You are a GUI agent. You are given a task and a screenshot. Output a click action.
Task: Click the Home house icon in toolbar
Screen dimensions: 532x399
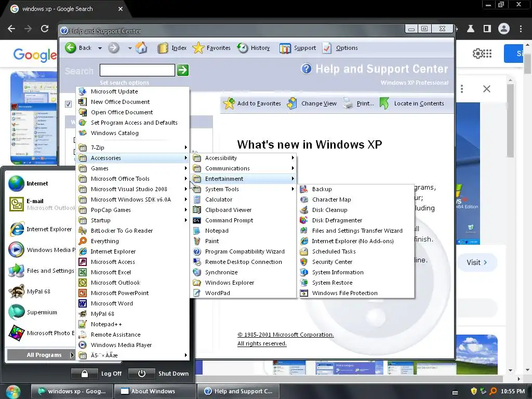141,48
